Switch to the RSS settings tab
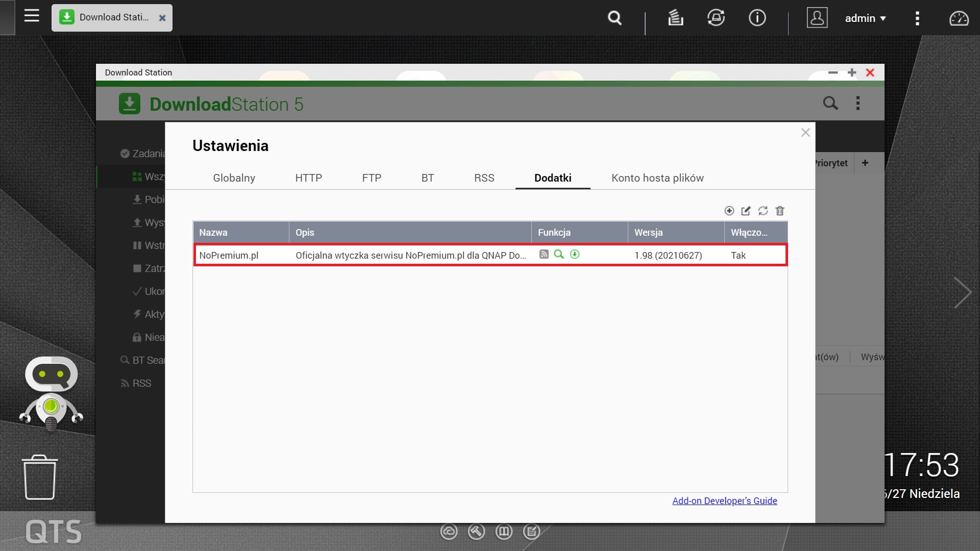This screenshot has height=551, width=980. pos(484,178)
